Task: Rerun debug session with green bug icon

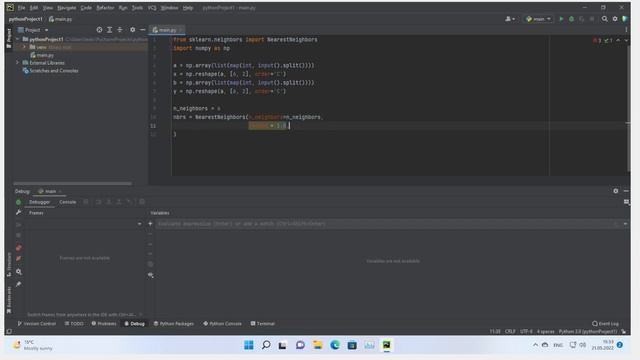Action: click(x=18, y=202)
